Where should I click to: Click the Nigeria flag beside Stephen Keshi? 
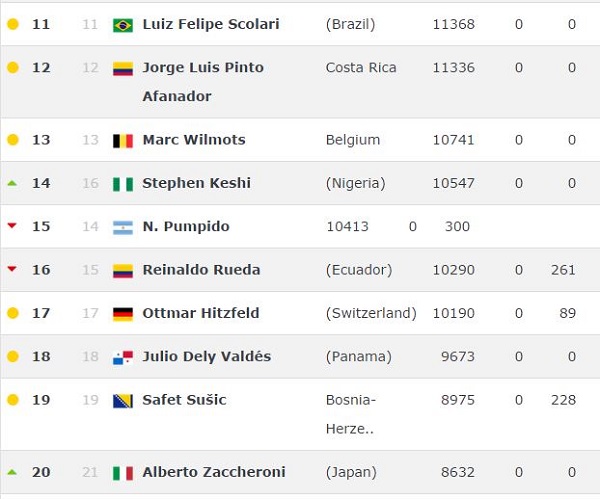[123, 184]
